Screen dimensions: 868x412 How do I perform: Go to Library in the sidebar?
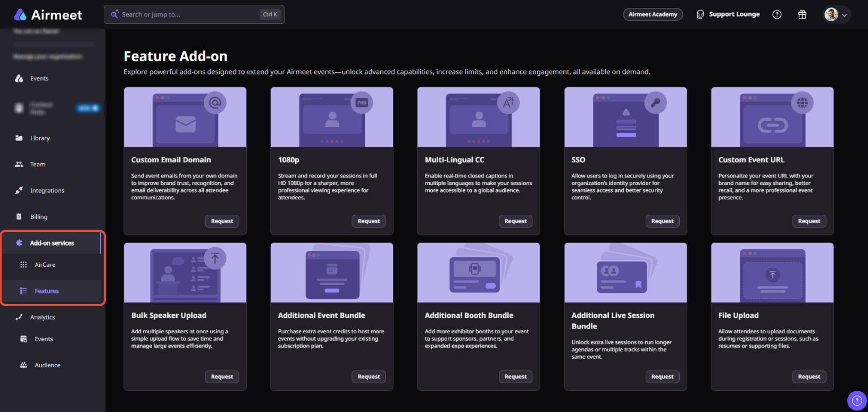(x=40, y=138)
